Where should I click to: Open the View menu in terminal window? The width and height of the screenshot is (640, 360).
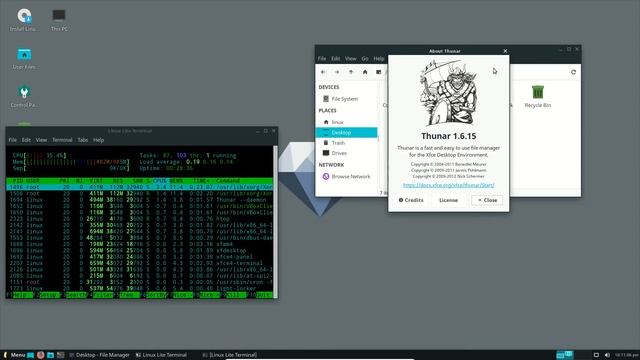click(x=41, y=140)
